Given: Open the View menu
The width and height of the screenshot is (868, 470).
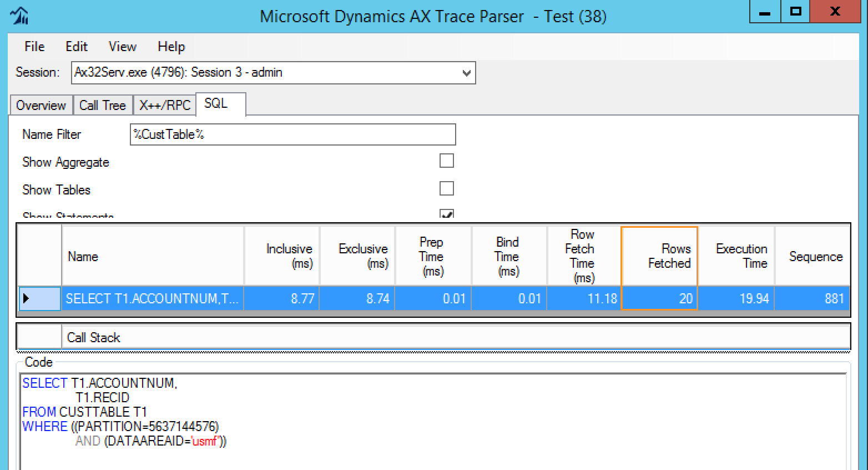Looking at the screenshot, I should pos(123,47).
